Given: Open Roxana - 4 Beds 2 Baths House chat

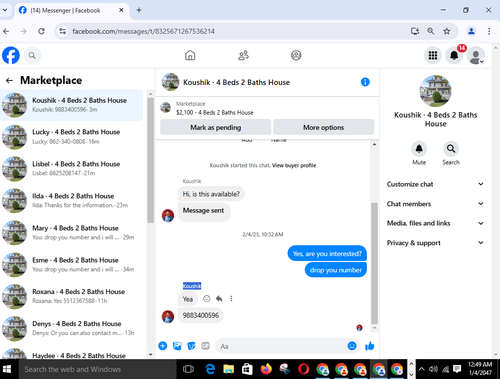Looking at the screenshot, I should click(72, 296).
